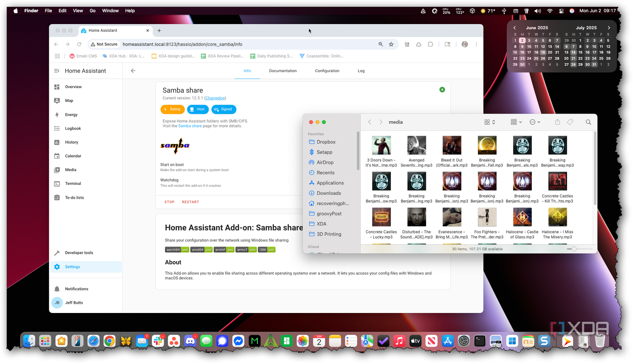Screen dimensions: 633x364
Task: Open the Energy dashboard in the sidebar
Action: (x=71, y=114)
